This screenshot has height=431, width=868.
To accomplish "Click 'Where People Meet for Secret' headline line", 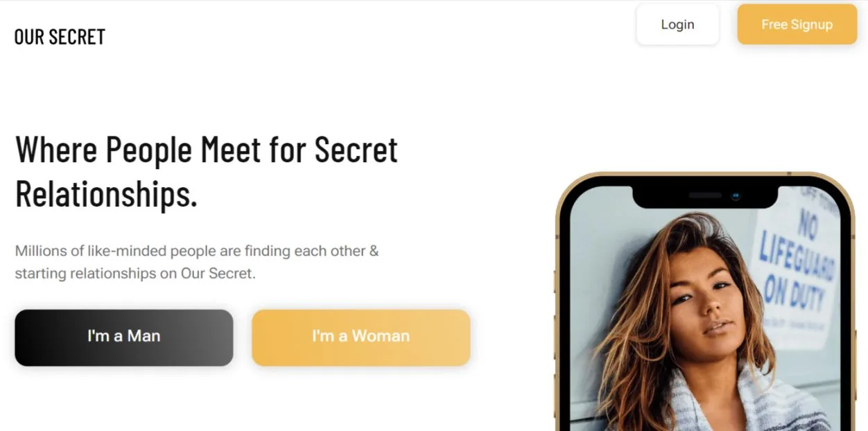I will [x=207, y=149].
